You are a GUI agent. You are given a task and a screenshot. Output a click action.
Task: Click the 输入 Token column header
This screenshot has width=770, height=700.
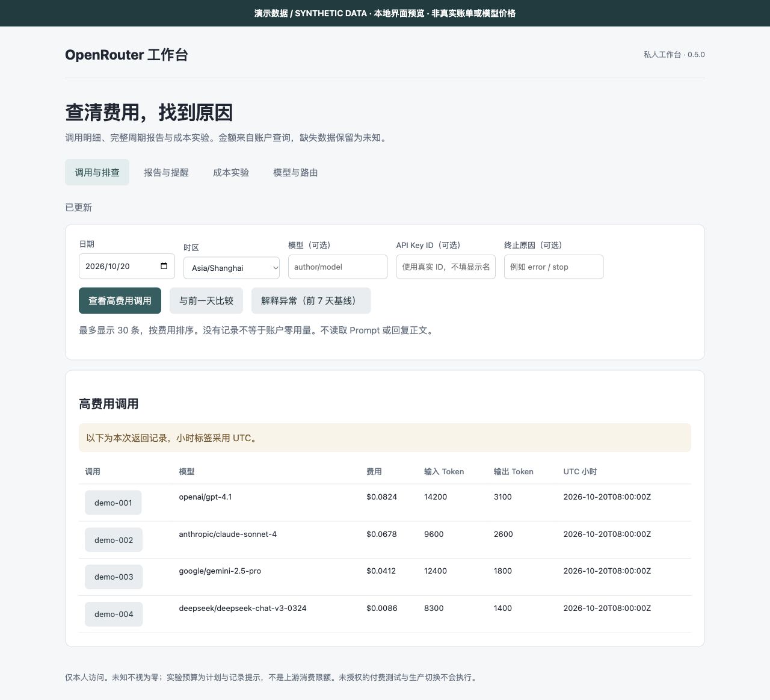pyautogui.click(x=444, y=471)
